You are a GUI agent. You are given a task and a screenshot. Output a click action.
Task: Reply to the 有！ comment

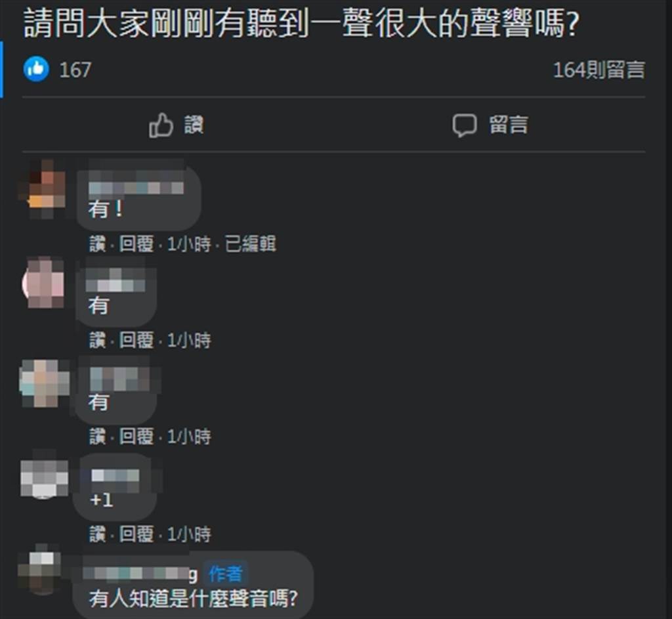click(136, 244)
